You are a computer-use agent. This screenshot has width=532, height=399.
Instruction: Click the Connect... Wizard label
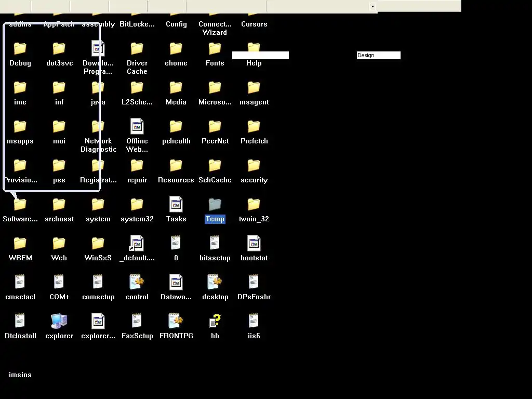click(x=215, y=28)
